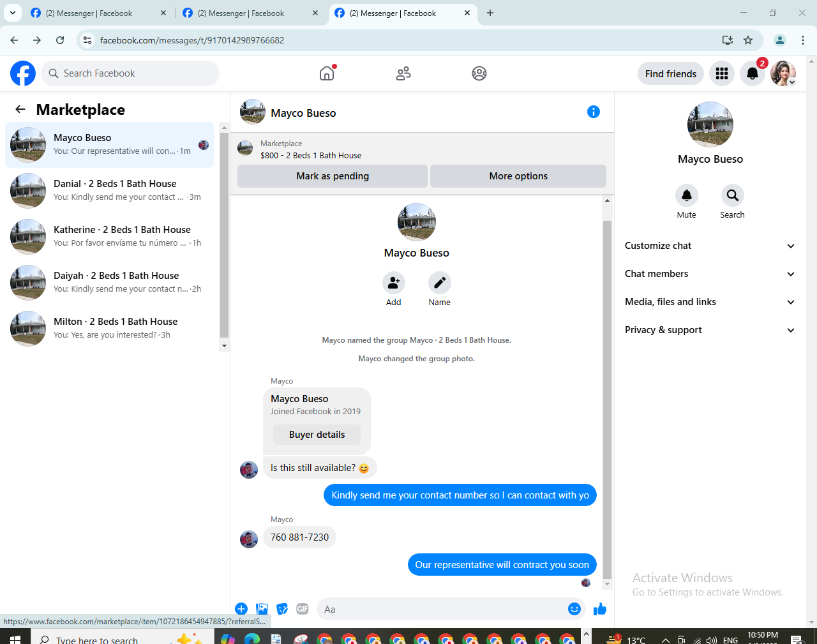Screen dimensions: 817x644
Task: Open Danial 2 Beds 1 Bath House chat
Action: 109,191
